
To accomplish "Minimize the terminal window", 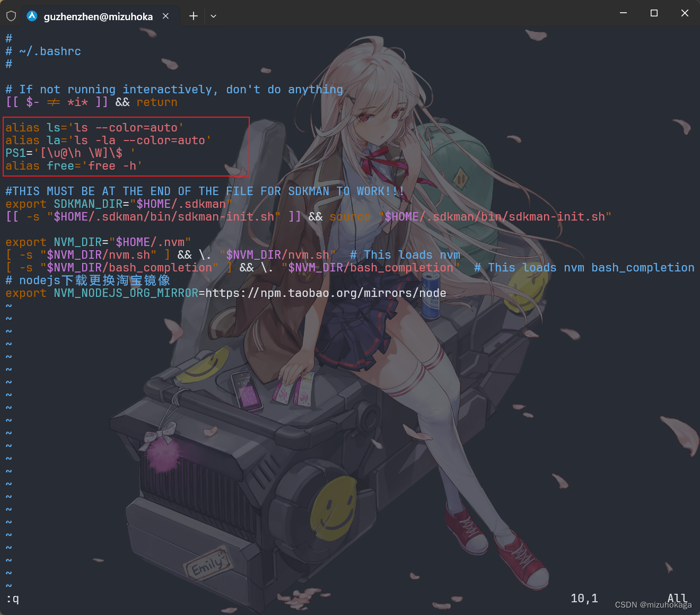I will (624, 13).
